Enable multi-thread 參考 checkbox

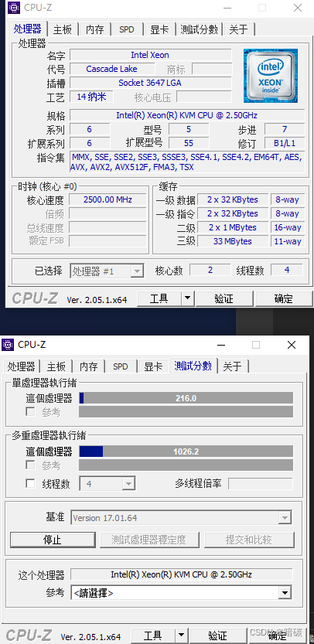point(30,465)
